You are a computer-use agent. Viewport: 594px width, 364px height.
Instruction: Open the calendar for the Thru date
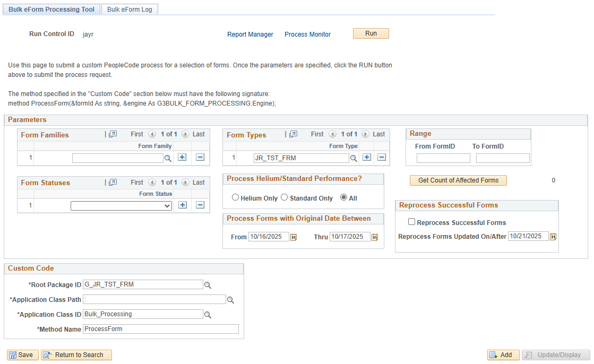[374, 237]
